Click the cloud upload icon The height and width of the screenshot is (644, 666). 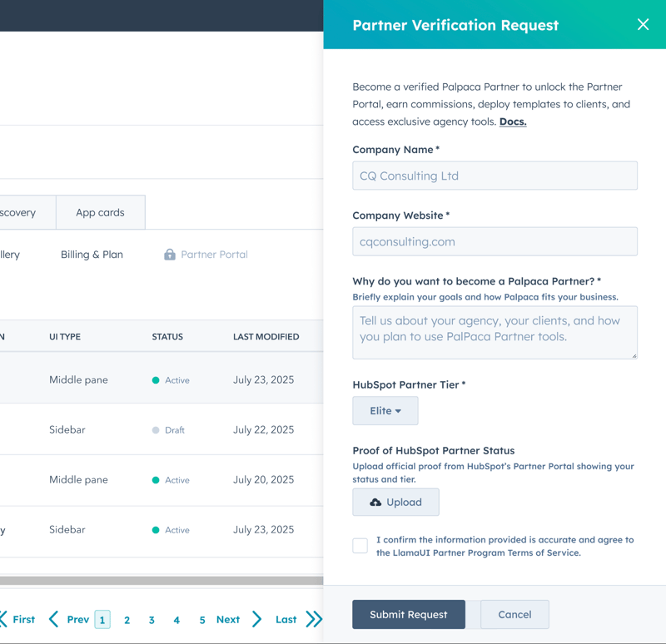375,503
